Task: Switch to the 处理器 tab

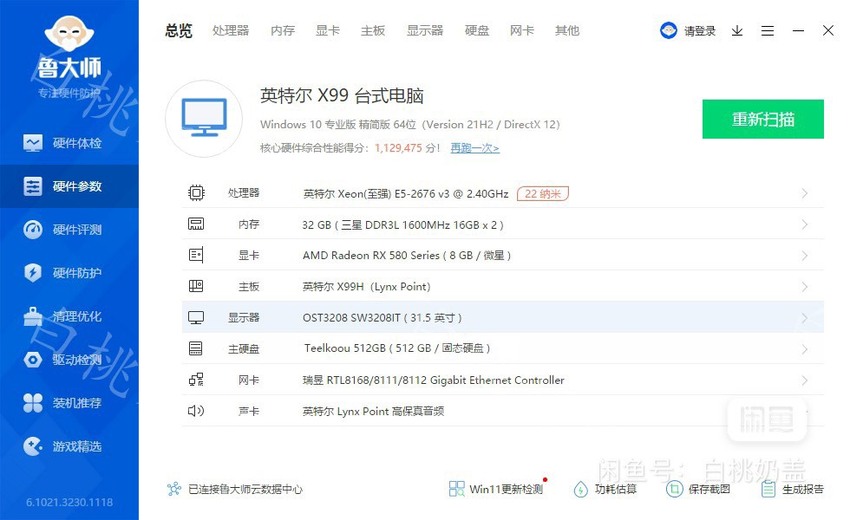Action: click(x=231, y=30)
